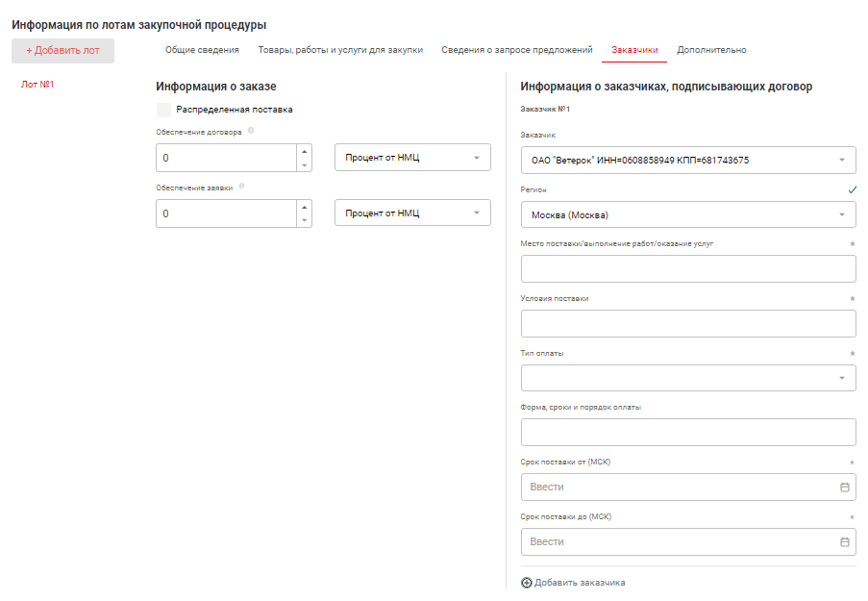Increase 'Обеспечение заявки' value with up arrow
Screen dimensions: 868x601
coord(305,207)
